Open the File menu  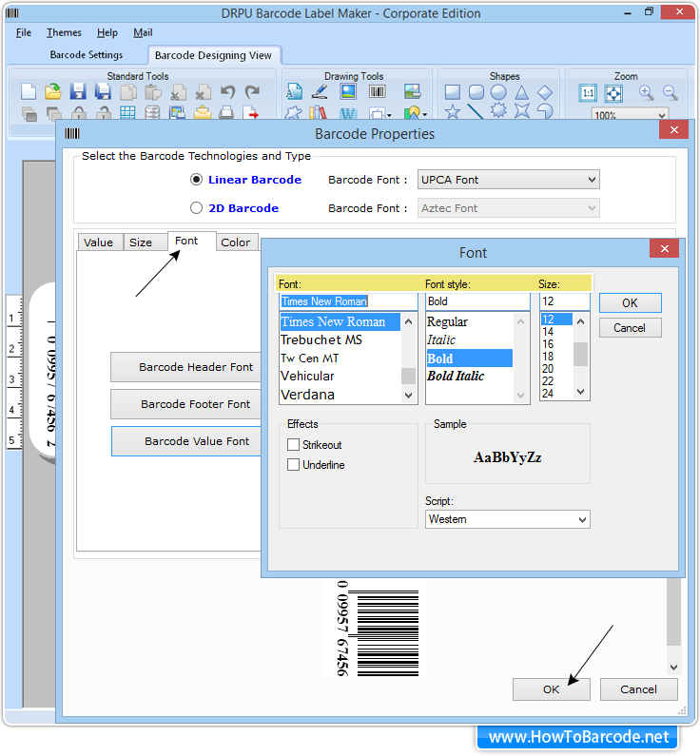click(24, 32)
